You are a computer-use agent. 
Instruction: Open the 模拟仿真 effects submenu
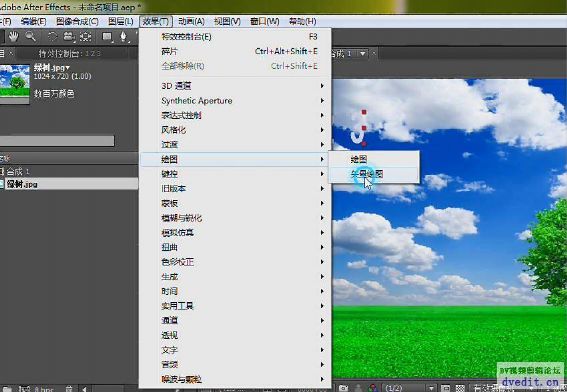235,233
